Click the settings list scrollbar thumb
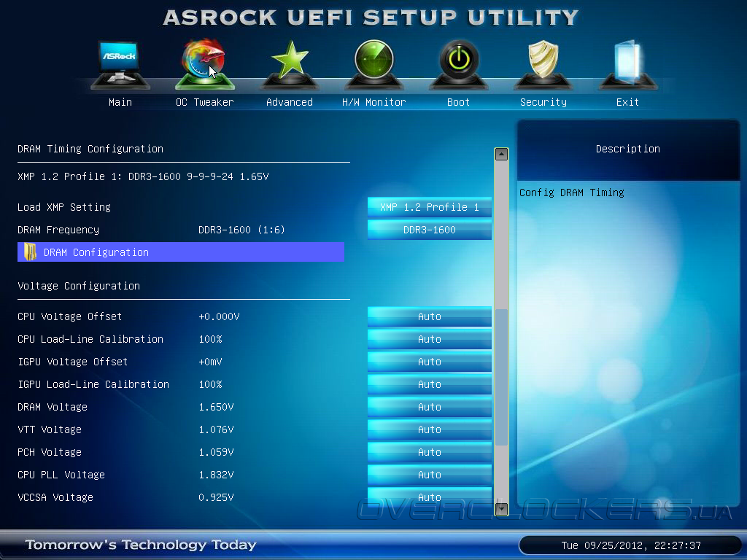Image resolution: width=747 pixels, height=560 pixels. [x=501, y=377]
